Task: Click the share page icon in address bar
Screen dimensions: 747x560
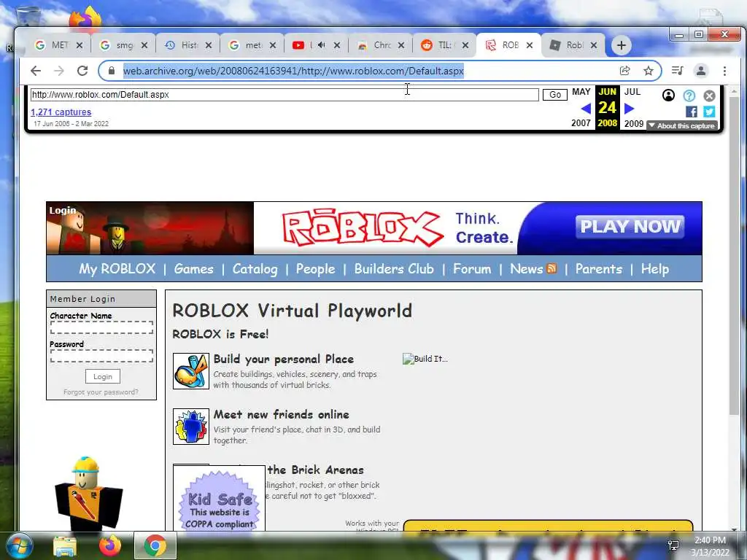Action: [x=624, y=71]
